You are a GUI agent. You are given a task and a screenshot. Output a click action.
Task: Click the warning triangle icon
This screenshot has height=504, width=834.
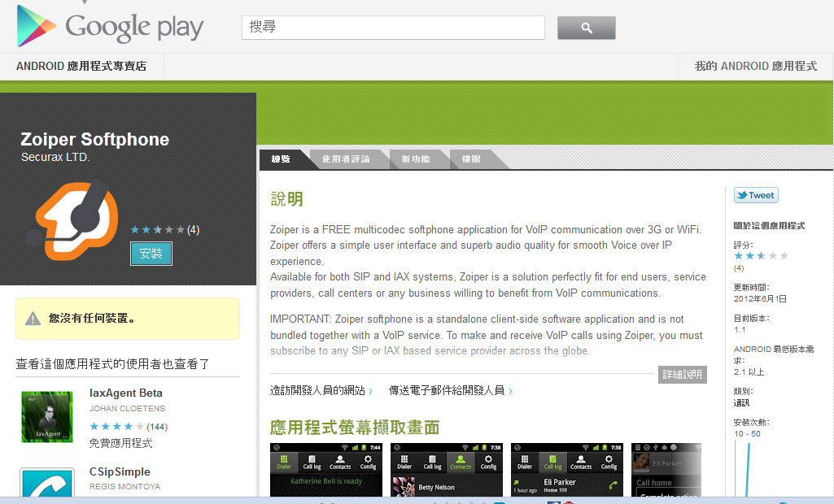[33, 319]
